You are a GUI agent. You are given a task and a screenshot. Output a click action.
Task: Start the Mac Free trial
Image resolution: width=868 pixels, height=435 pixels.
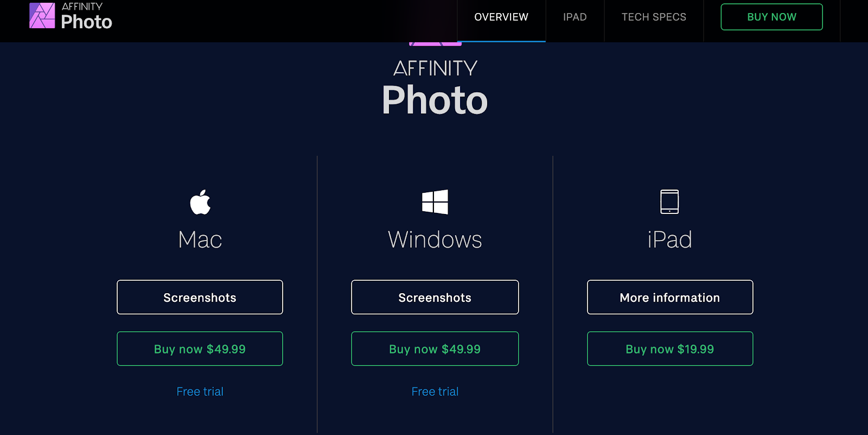pyautogui.click(x=200, y=392)
